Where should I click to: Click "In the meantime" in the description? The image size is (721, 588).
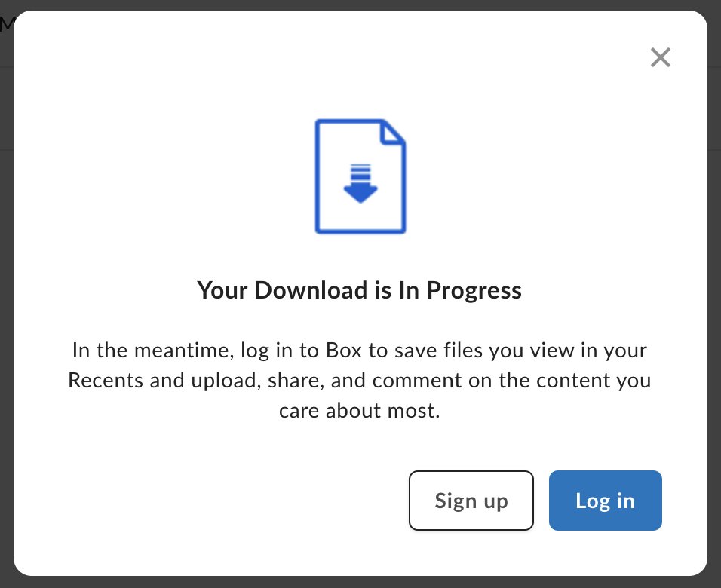click(150, 351)
